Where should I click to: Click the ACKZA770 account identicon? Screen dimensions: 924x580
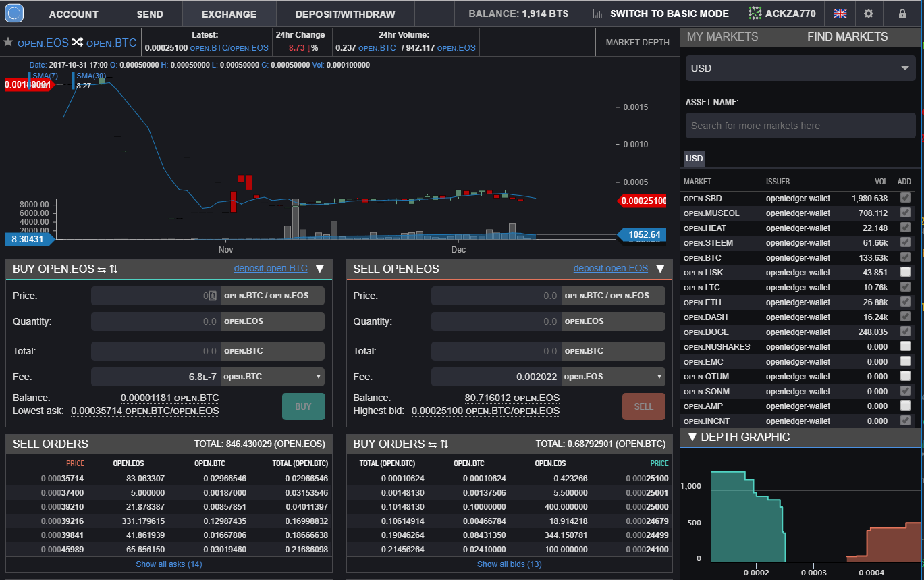[x=755, y=14]
